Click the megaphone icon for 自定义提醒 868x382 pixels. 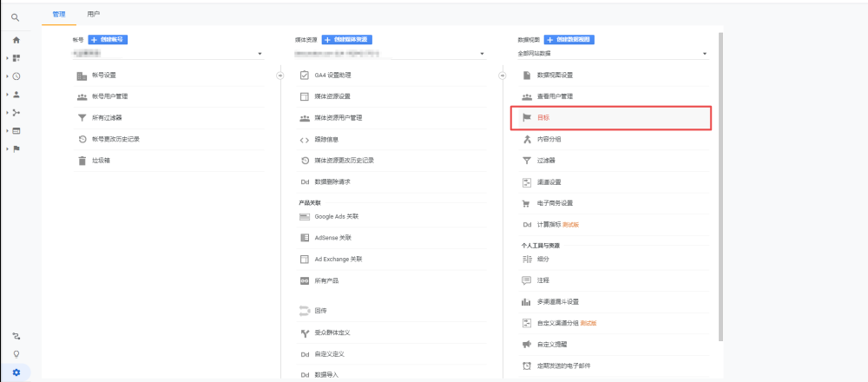click(x=526, y=345)
